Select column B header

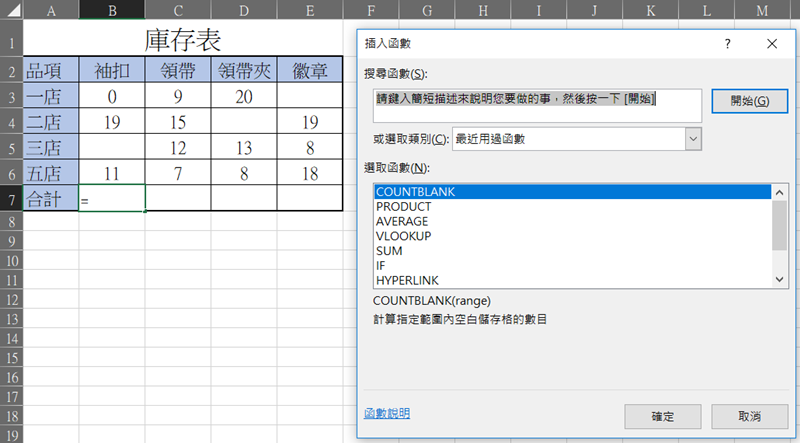click(x=112, y=10)
